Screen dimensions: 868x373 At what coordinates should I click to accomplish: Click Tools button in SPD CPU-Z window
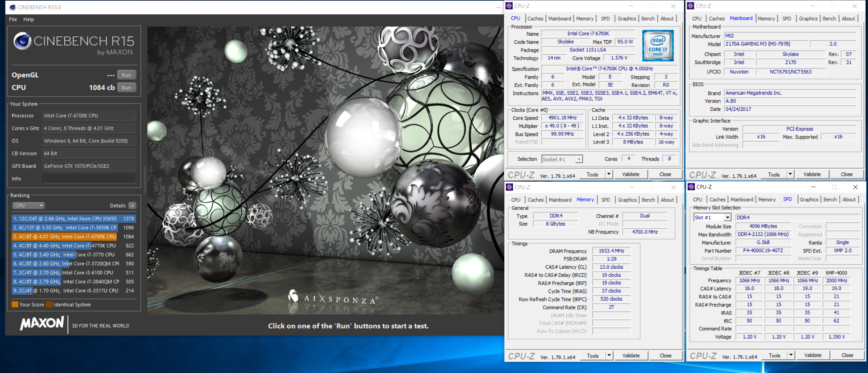tap(775, 355)
